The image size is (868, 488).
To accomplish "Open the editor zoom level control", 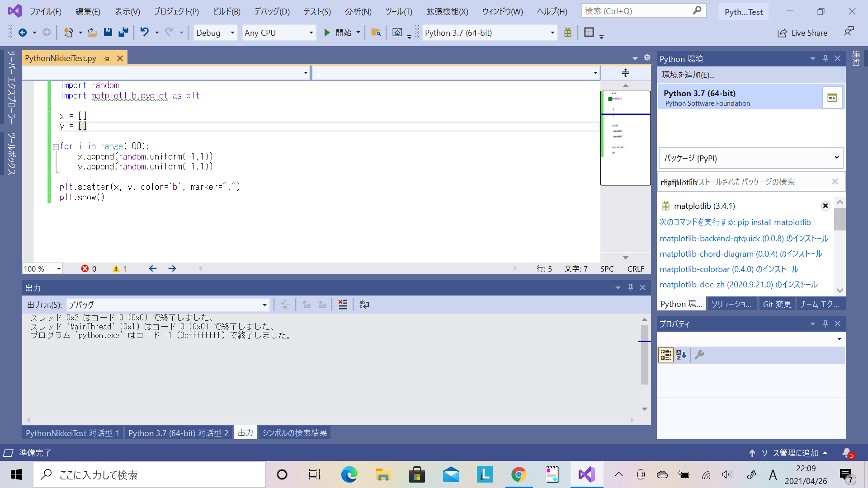I will (x=42, y=268).
